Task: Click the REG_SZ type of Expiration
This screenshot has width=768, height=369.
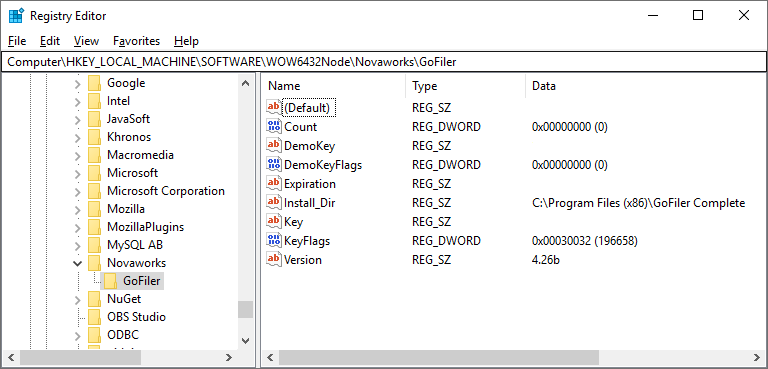Action: (x=431, y=184)
